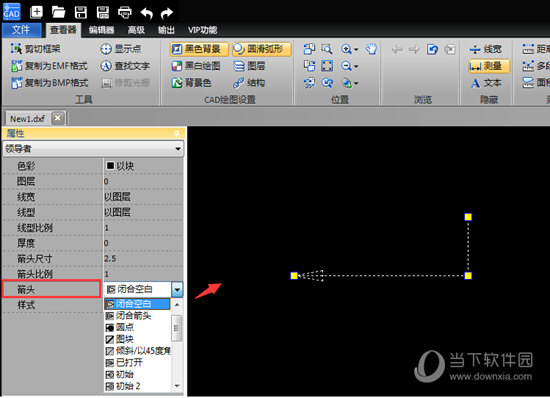Toggle 文本 display
The width and height of the screenshot is (550, 398).
tap(486, 83)
